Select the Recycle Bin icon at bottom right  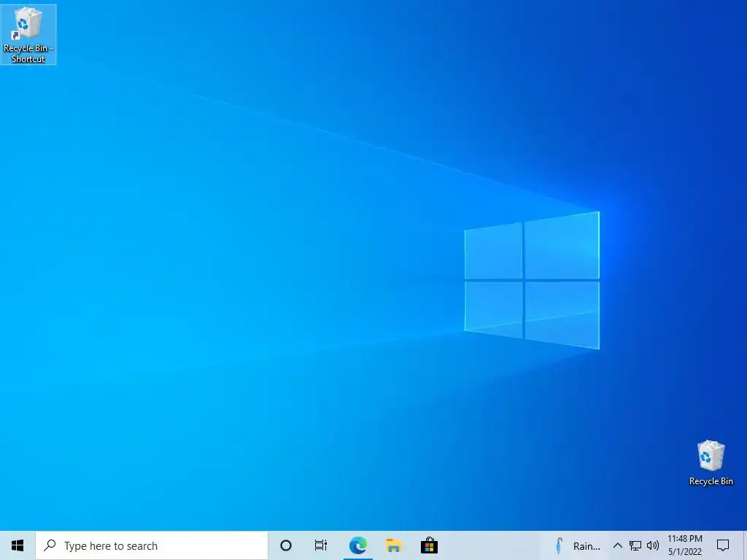(x=711, y=462)
